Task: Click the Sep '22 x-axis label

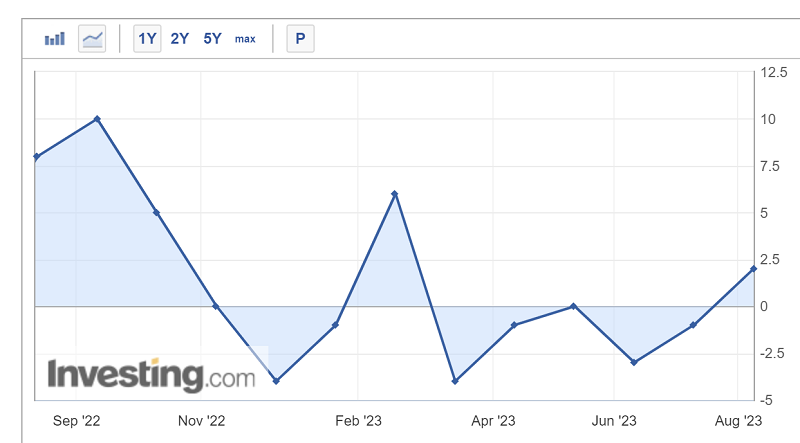Action: [x=78, y=421]
